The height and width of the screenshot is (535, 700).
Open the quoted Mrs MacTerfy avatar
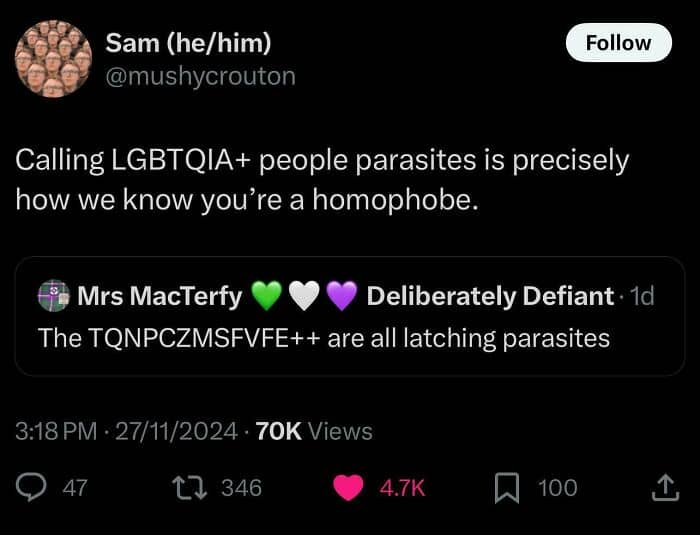53,296
